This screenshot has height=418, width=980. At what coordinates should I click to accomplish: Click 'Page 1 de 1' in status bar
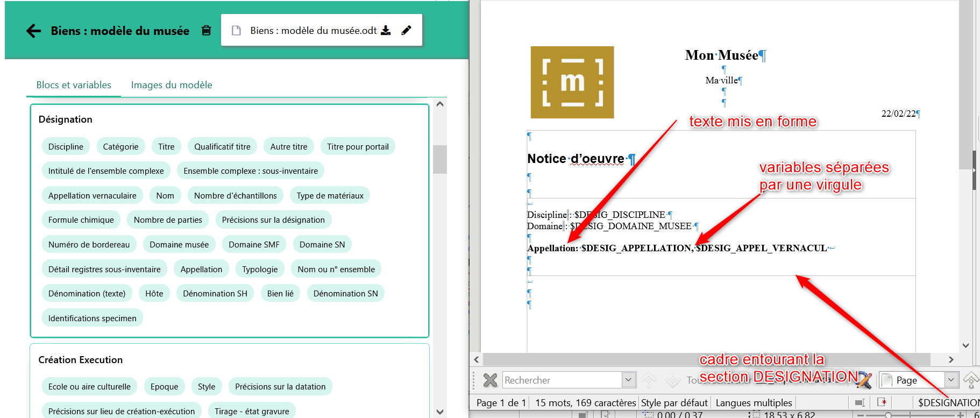click(x=501, y=402)
